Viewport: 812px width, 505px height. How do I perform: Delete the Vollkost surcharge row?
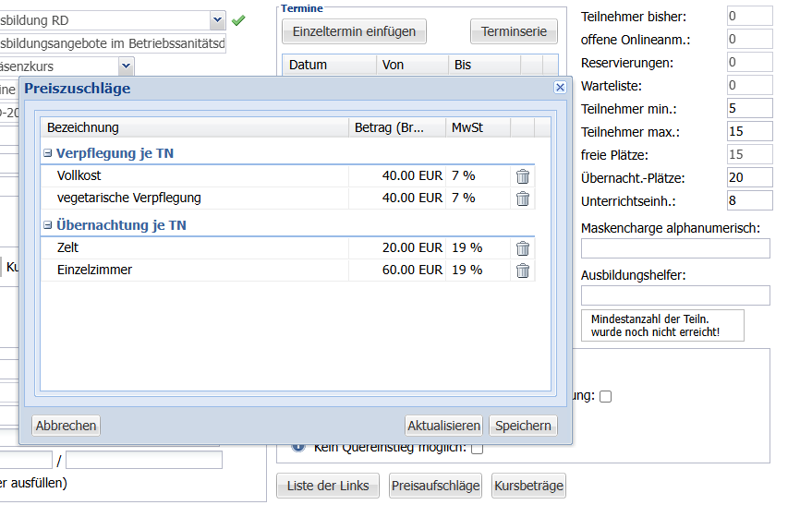523,176
